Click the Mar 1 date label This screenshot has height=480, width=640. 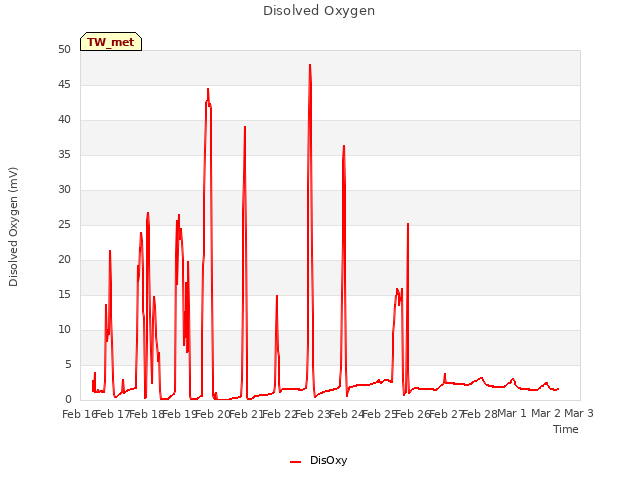pyautogui.click(x=512, y=413)
